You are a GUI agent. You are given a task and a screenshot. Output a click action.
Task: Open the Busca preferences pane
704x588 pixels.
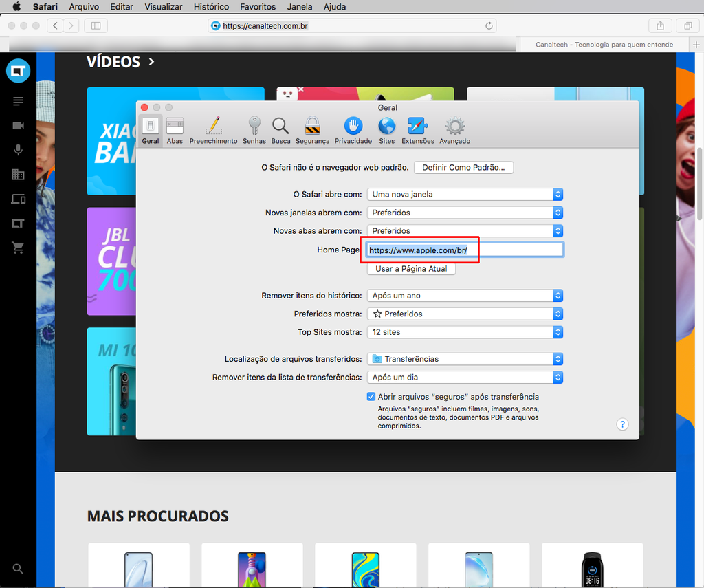coord(280,130)
